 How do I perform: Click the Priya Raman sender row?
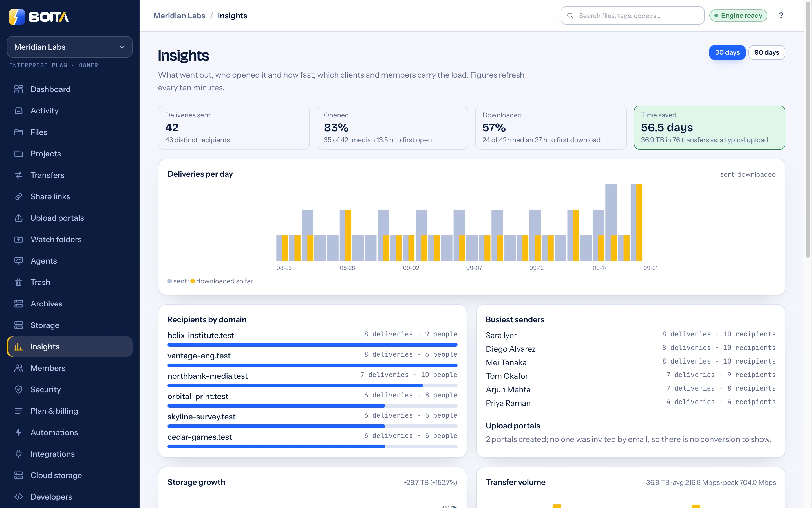630,403
